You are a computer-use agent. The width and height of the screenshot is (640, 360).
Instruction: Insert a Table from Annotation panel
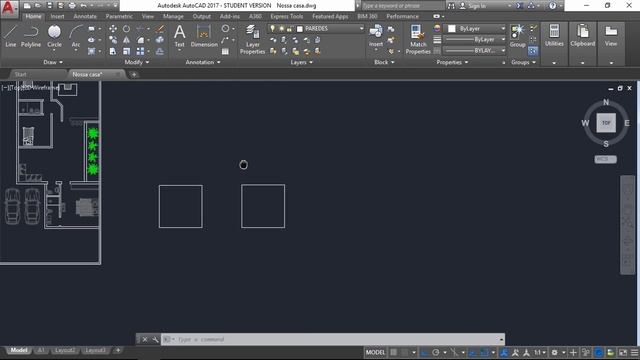(225, 51)
